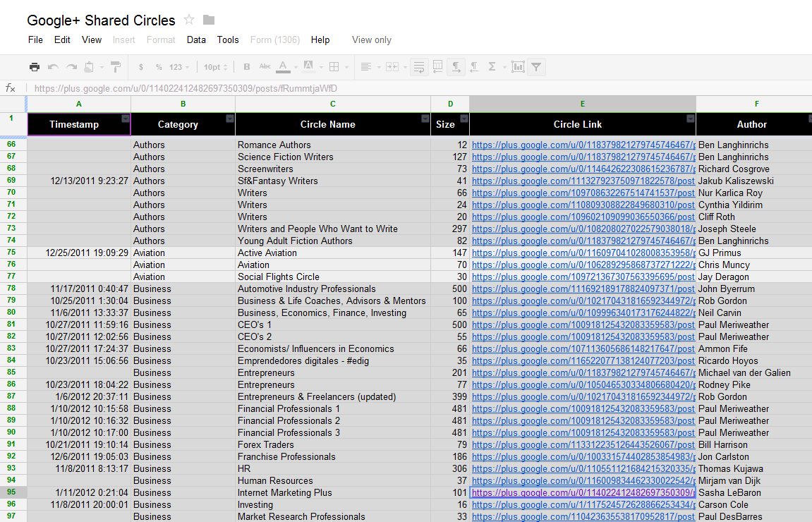Select column E header
The width and height of the screenshot is (812, 522).
tap(583, 104)
